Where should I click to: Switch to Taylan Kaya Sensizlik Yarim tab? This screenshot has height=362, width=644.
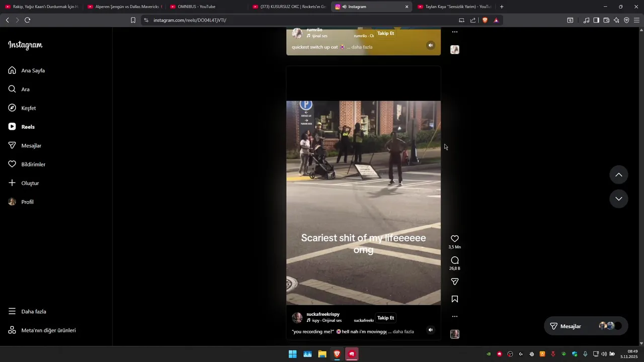(455, 7)
